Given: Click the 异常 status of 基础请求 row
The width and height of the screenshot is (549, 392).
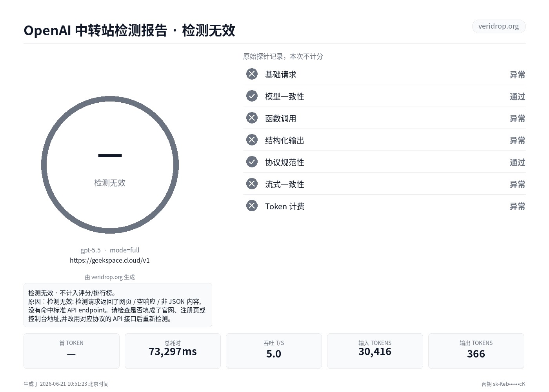Looking at the screenshot, I should click(517, 74).
